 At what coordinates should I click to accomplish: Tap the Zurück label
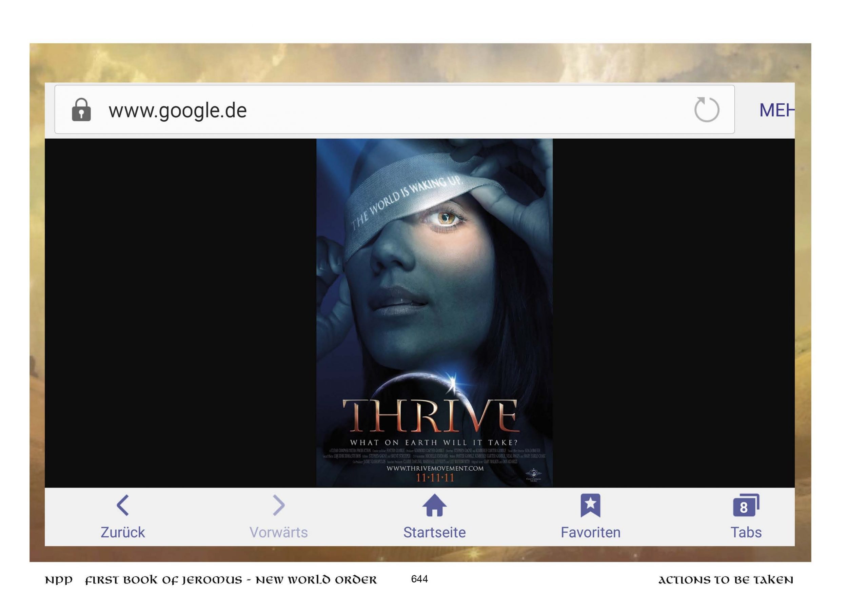click(122, 532)
